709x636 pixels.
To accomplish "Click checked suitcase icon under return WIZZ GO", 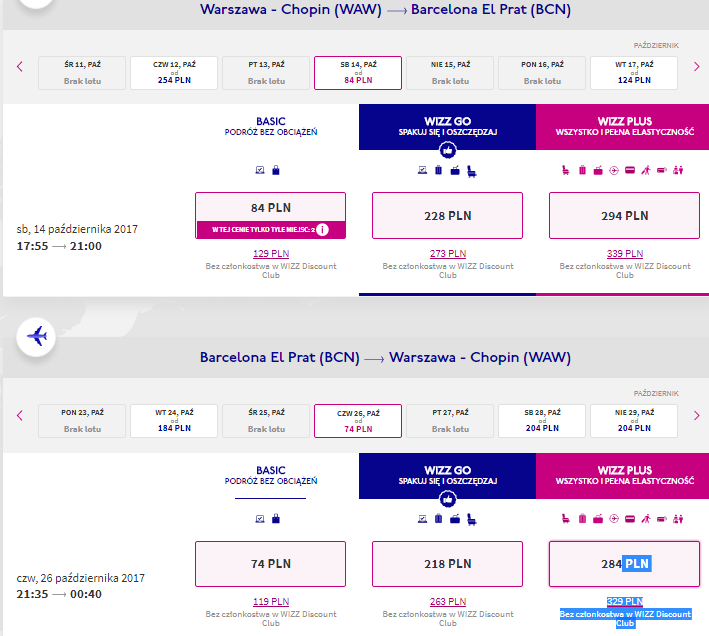I will click(439, 518).
